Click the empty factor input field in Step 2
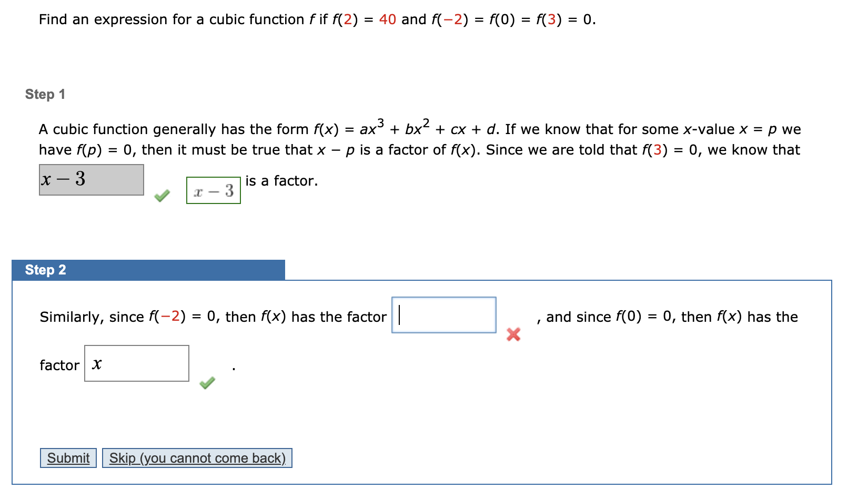The image size is (868, 489). click(x=443, y=315)
